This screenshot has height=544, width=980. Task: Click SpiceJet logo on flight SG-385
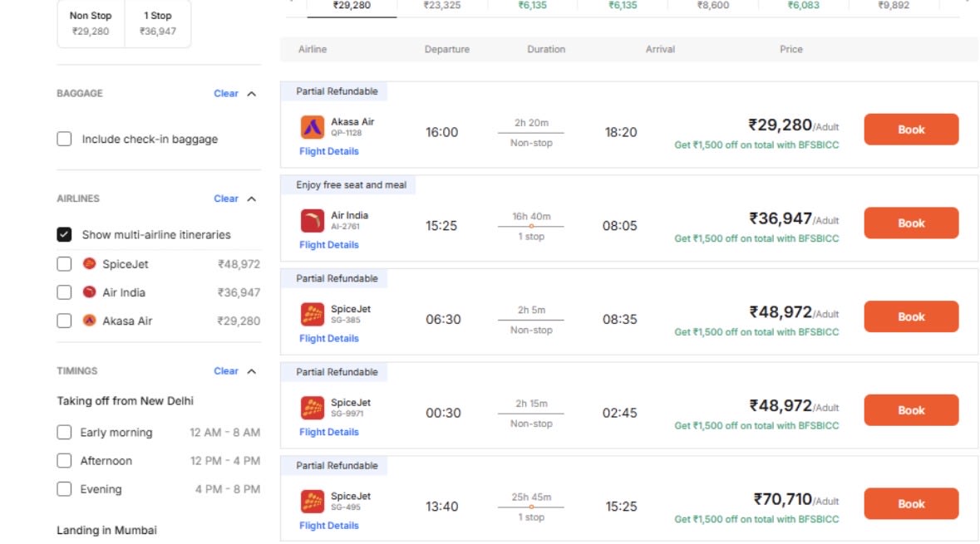(x=312, y=314)
